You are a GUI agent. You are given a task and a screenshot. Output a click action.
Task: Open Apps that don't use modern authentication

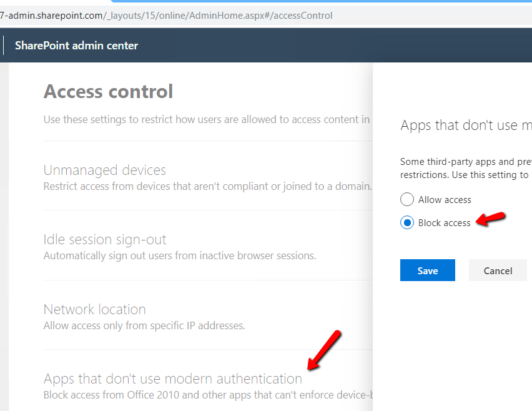pyautogui.click(x=172, y=379)
